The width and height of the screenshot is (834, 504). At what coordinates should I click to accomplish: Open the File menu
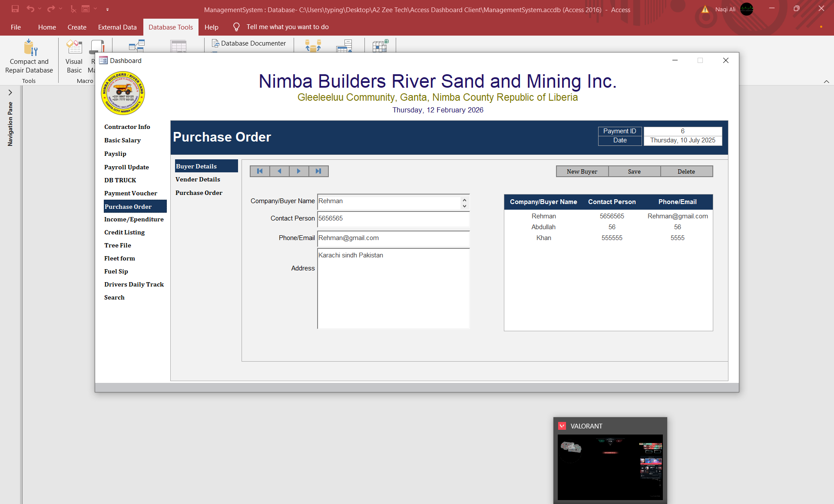click(x=16, y=27)
